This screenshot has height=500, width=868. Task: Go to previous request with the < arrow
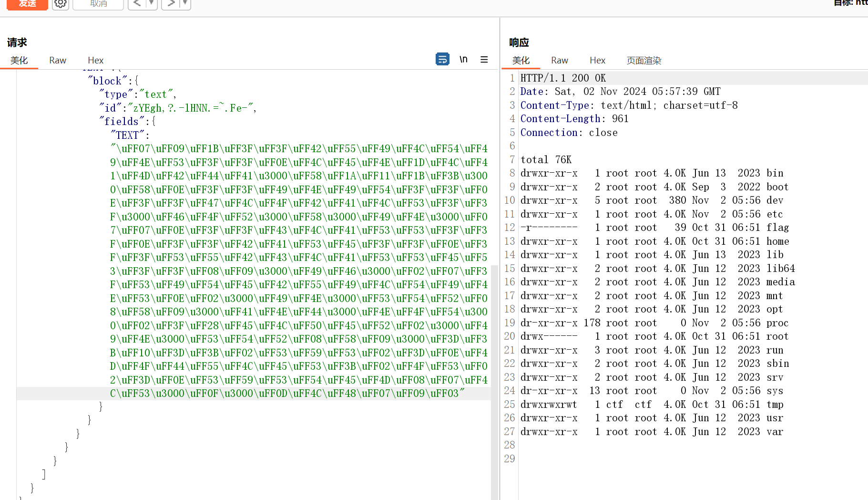(137, 4)
